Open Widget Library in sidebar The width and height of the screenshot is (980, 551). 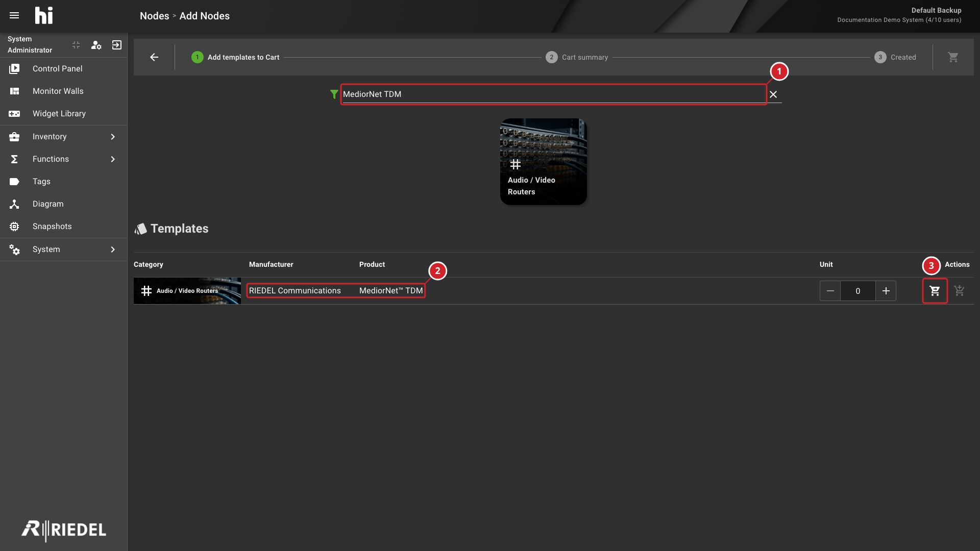click(63, 114)
